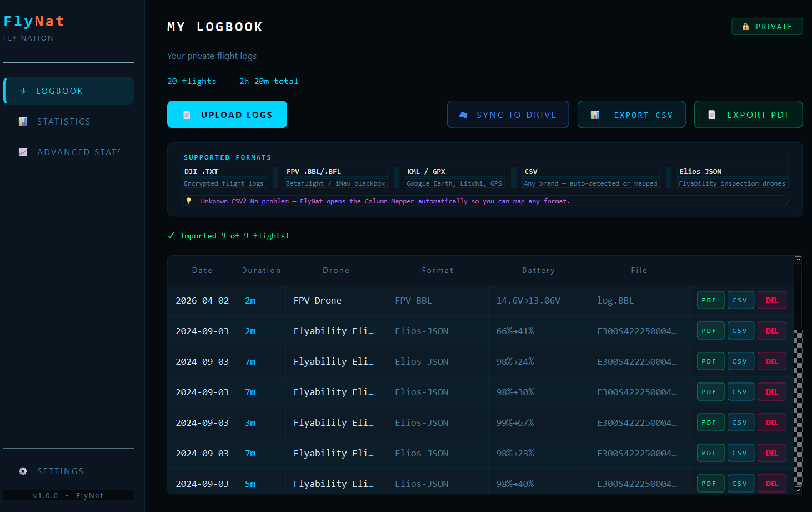Viewport: 812px width, 512px height.
Task: Click the scrollbar up arrow of the table
Action: pos(798,260)
